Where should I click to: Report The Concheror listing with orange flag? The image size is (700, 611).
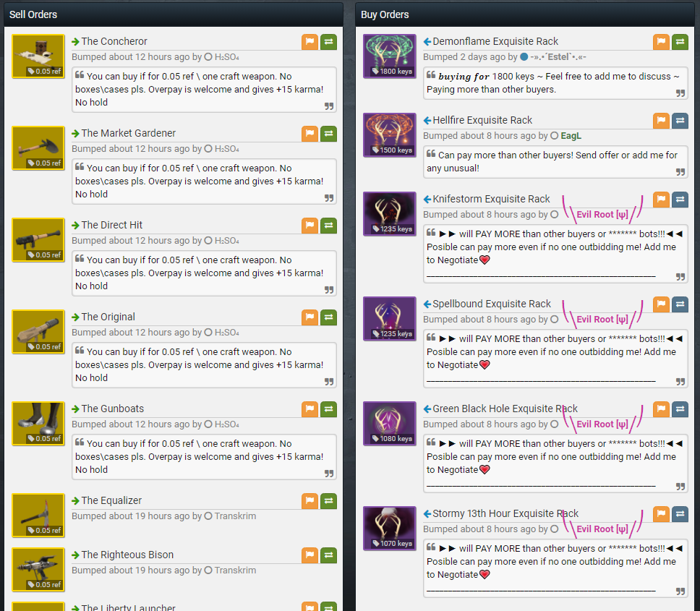click(x=310, y=42)
